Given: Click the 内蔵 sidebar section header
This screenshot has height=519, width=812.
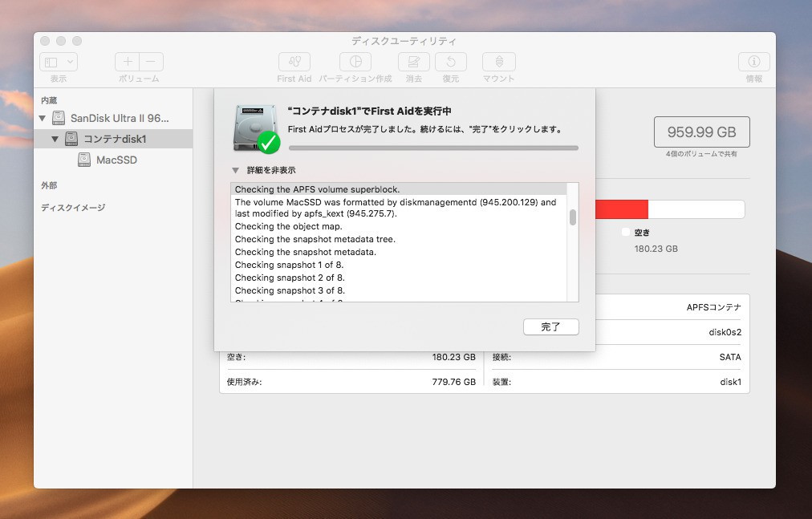Looking at the screenshot, I should tap(49, 100).
